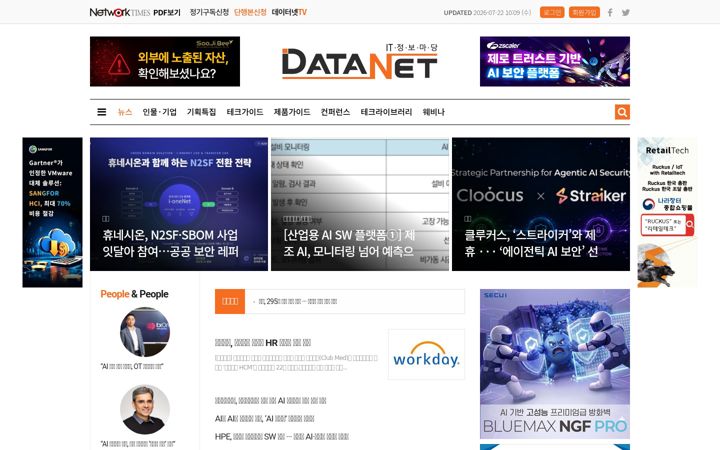Open the Facebook icon in header
This screenshot has height=450, width=720.
610,12
